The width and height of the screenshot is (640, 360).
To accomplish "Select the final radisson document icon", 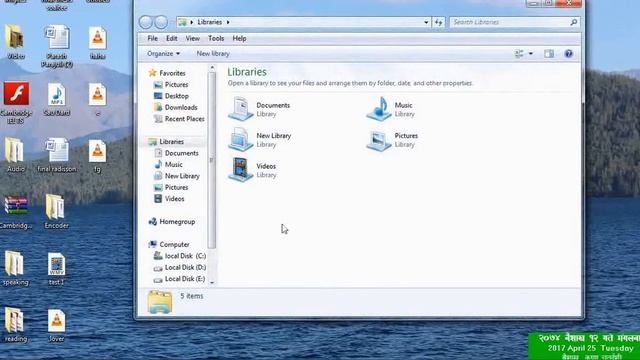I will [x=57, y=155].
